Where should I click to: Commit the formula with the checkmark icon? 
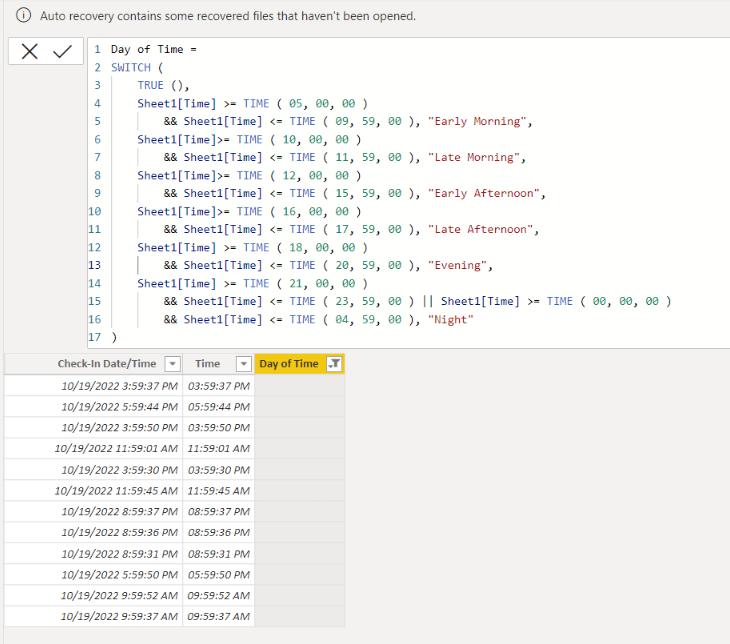[62, 51]
